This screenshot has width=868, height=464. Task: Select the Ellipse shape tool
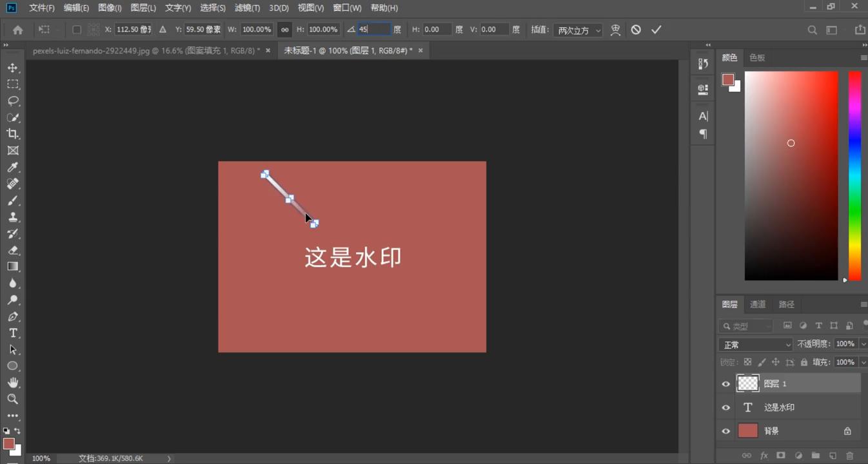13,366
